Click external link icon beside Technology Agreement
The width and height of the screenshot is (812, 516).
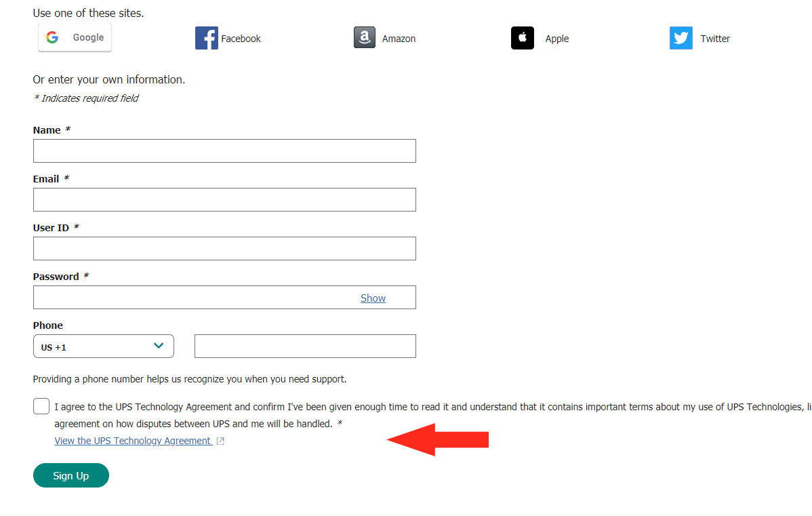[x=220, y=441]
